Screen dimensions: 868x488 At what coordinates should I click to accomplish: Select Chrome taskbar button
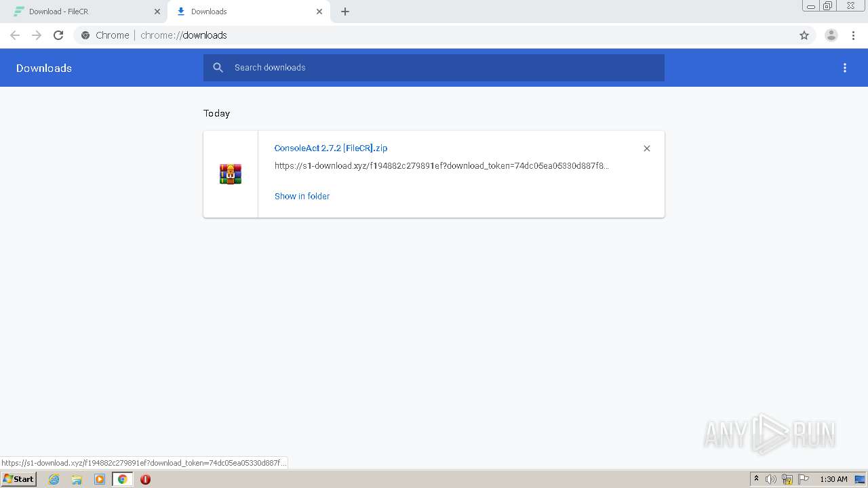point(123,479)
